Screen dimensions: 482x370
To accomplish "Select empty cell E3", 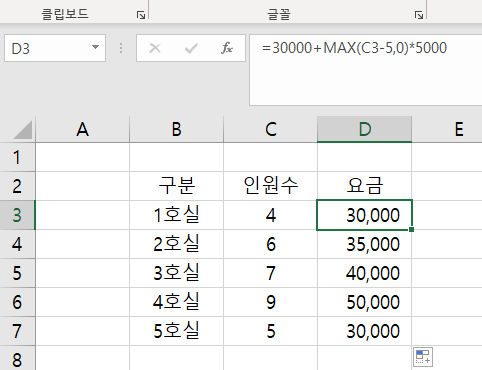I will point(447,215).
